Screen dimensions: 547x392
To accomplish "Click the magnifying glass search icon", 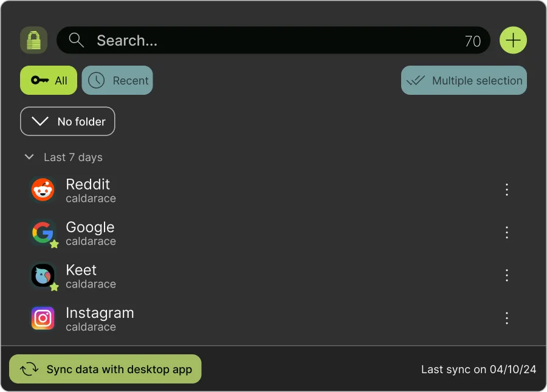I will 76,40.
